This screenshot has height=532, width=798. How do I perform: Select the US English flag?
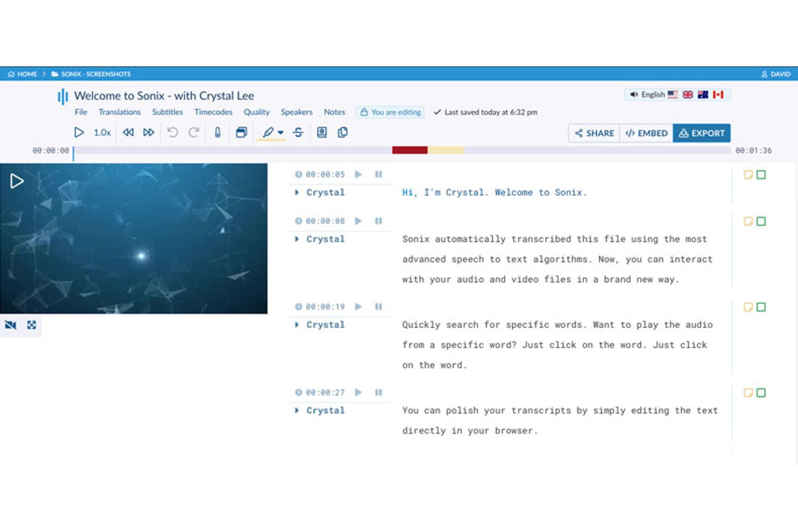pos(672,94)
